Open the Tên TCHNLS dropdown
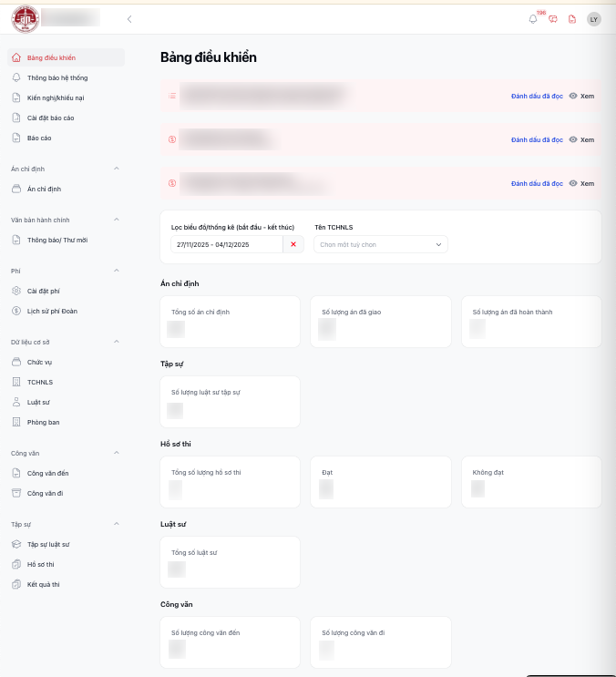The width and height of the screenshot is (616, 677). coord(380,244)
